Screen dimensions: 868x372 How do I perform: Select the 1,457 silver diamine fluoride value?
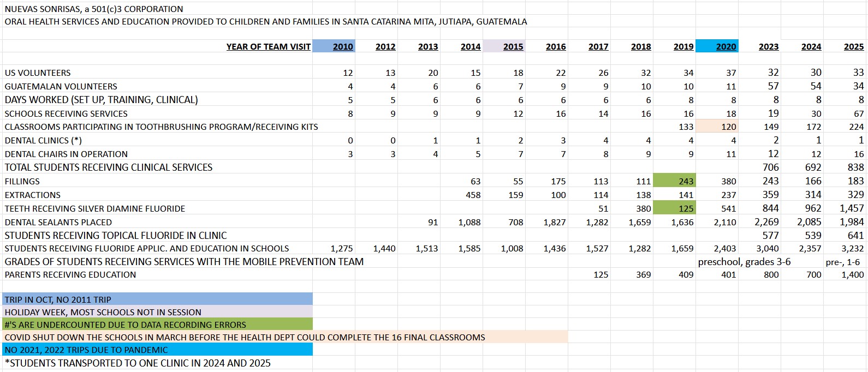point(852,208)
